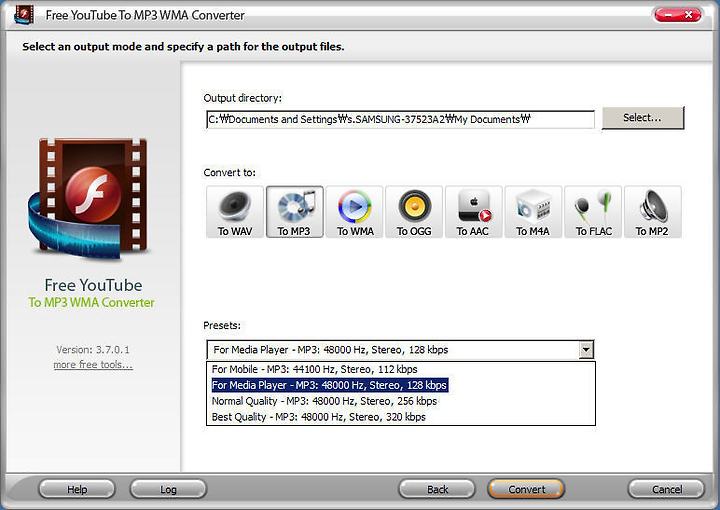720x510 pixels.
Task: Click the app icon in title bar
Action: coord(24,15)
